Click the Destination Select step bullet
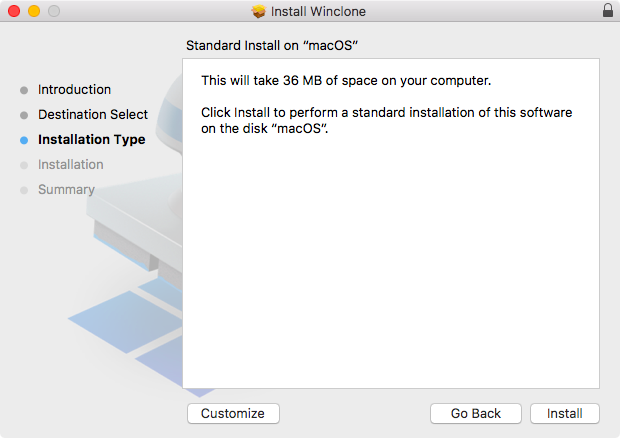Viewport: 620px width, 438px height. 24,115
